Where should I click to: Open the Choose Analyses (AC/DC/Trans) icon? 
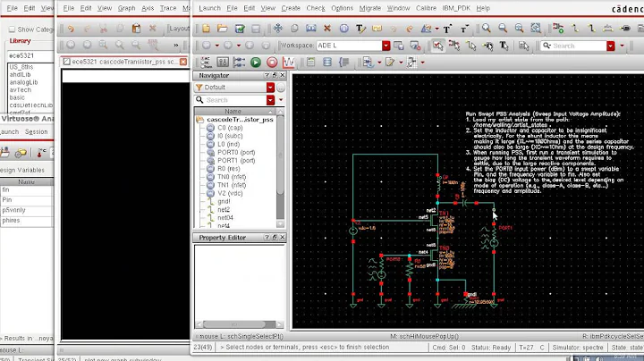click(206, 63)
